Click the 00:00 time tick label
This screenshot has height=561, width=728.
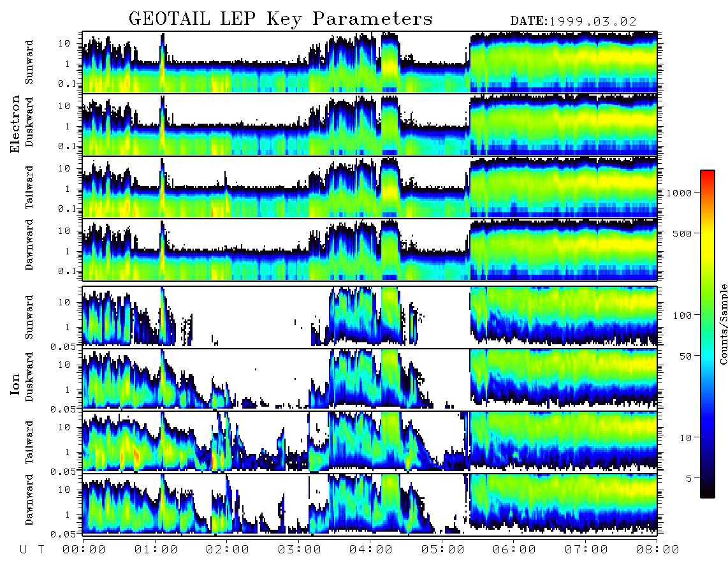tap(84, 550)
